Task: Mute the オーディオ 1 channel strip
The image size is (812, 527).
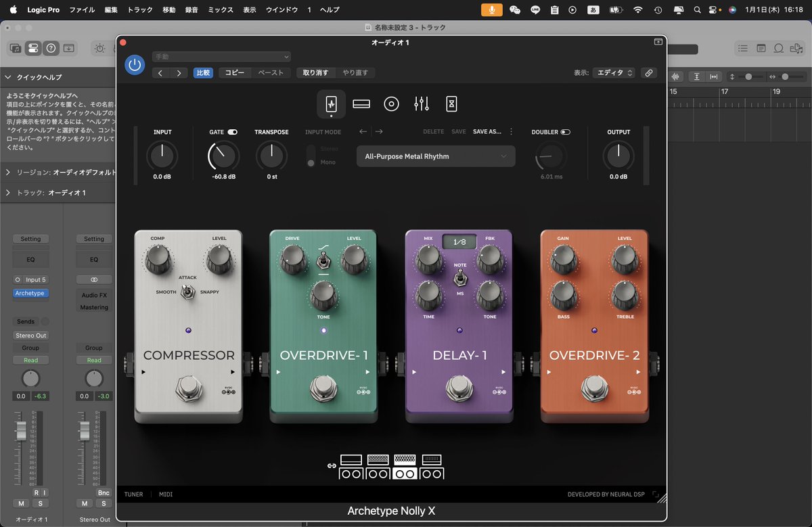Action: click(22, 503)
